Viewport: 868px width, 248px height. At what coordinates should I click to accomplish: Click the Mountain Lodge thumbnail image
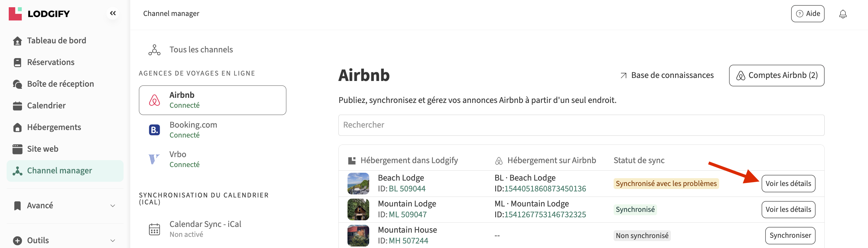(x=358, y=209)
